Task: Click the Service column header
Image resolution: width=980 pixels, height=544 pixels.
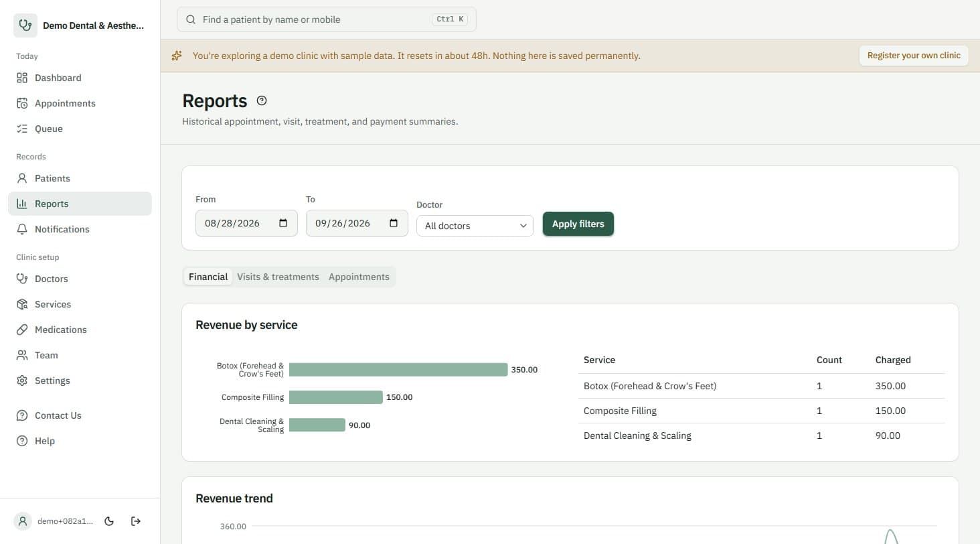Action: pyautogui.click(x=599, y=360)
